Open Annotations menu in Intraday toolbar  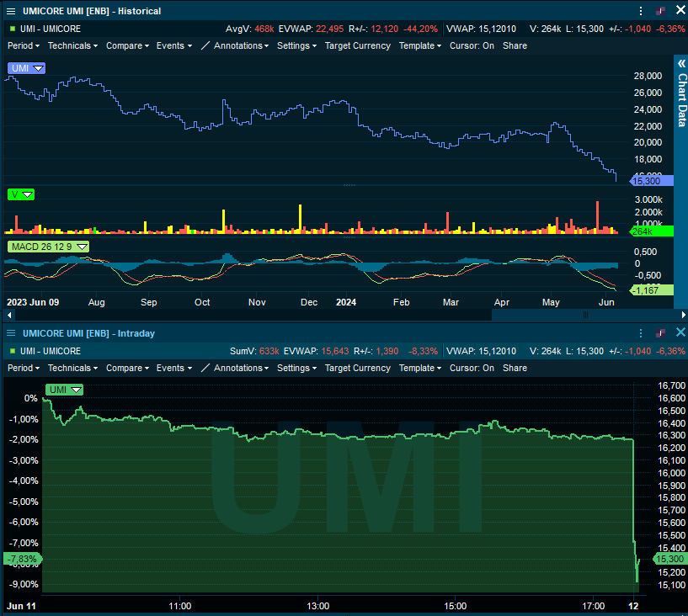point(241,368)
